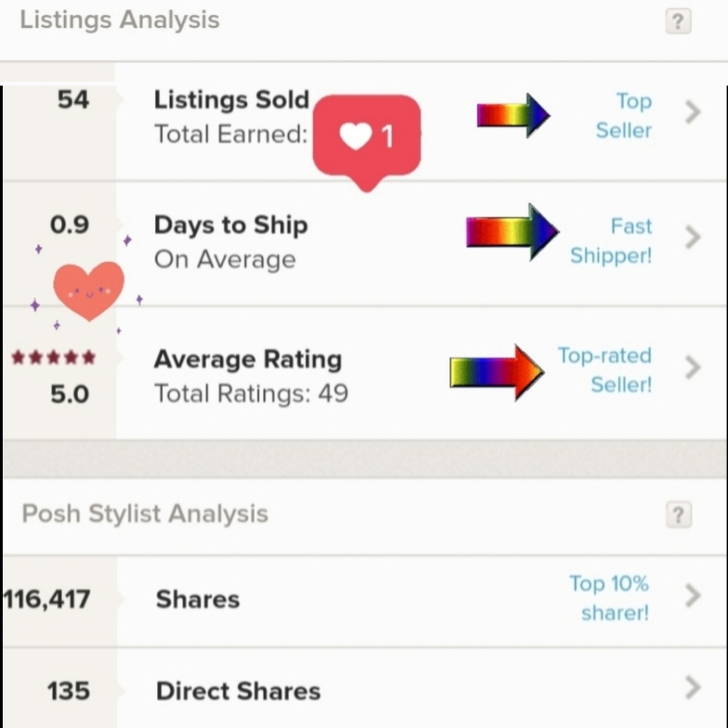Click rainbow arrow beside Average Rating

pos(496,372)
